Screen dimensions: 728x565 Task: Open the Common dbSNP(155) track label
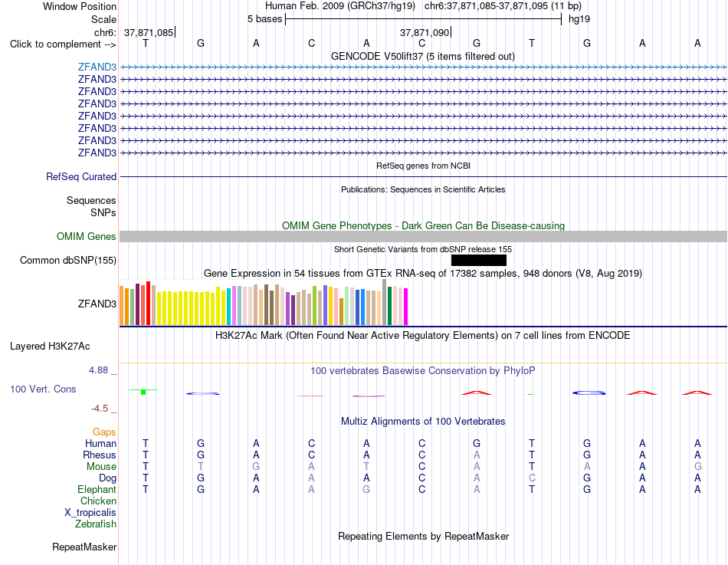coord(68,260)
